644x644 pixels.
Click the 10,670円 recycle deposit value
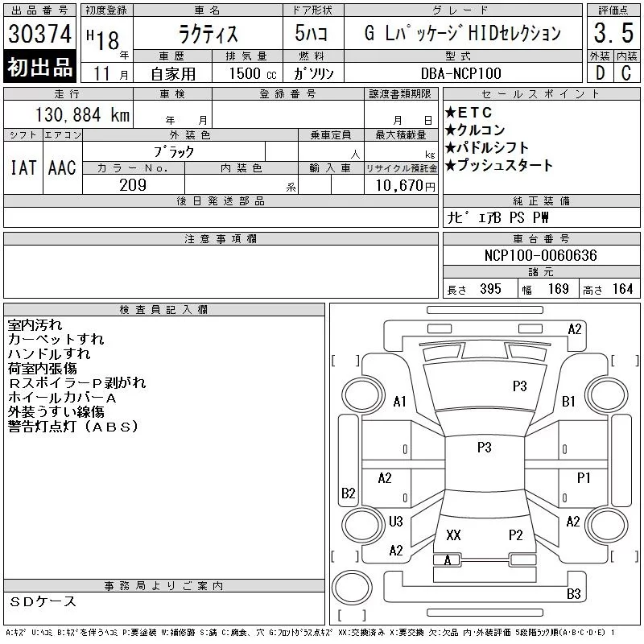401,185
